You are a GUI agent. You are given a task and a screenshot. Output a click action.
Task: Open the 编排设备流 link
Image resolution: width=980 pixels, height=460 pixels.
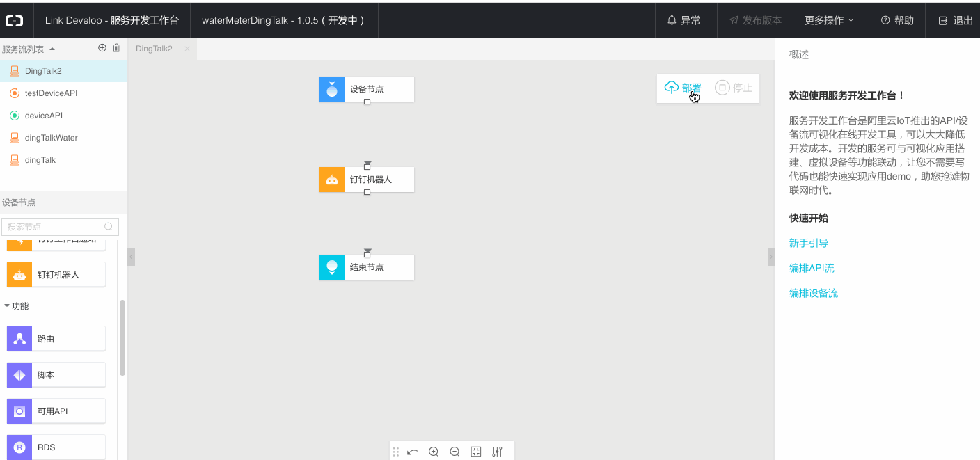(814, 293)
